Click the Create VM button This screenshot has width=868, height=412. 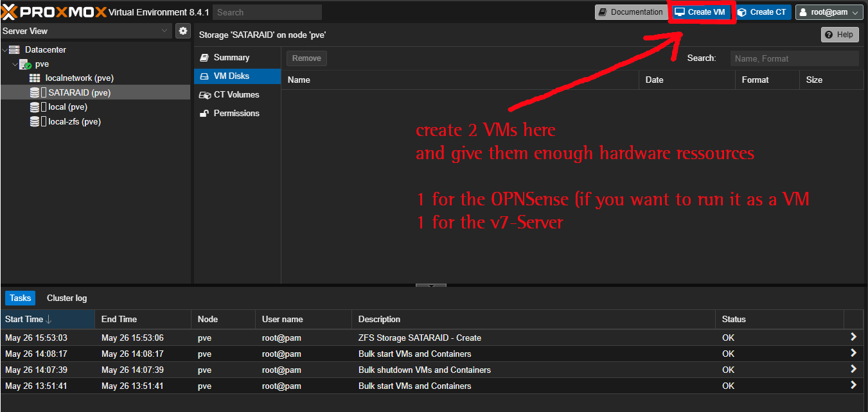pyautogui.click(x=700, y=12)
